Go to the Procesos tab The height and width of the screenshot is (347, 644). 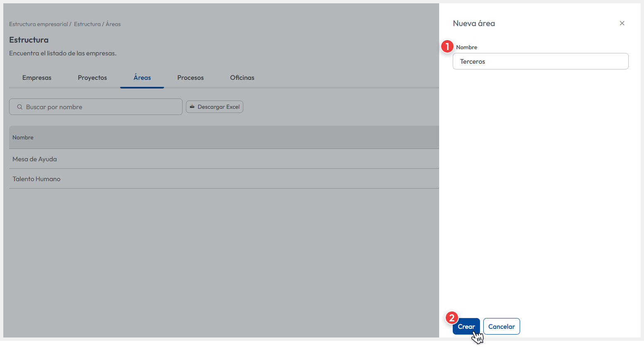(190, 78)
